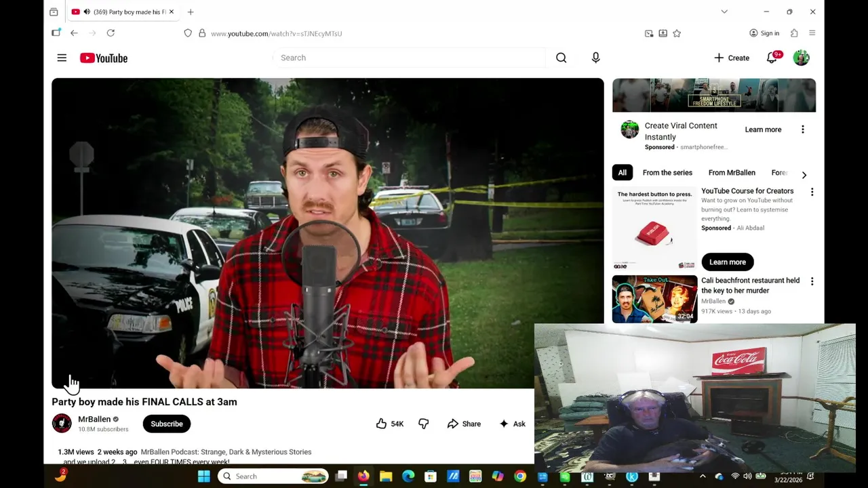Go to the YouTube home logo
The width and height of the screenshot is (868, 488).
point(104,58)
